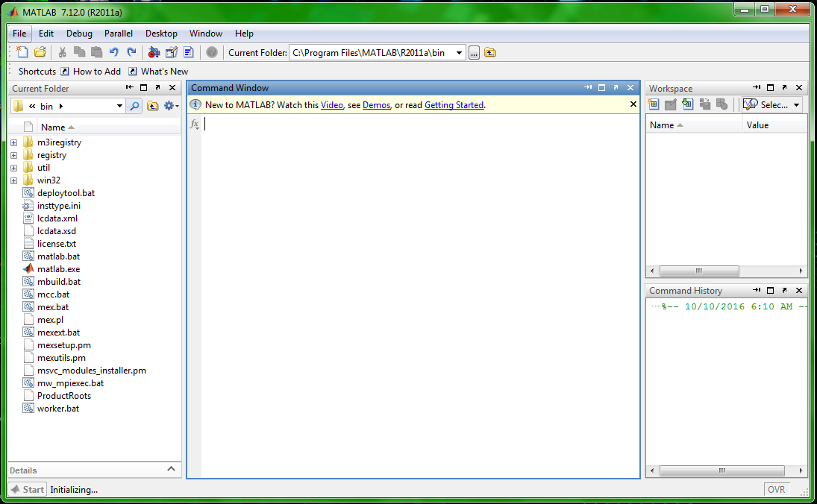Screen dimensions: 817x504
Task: Undock the Command Window panel
Action: click(616, 87)
